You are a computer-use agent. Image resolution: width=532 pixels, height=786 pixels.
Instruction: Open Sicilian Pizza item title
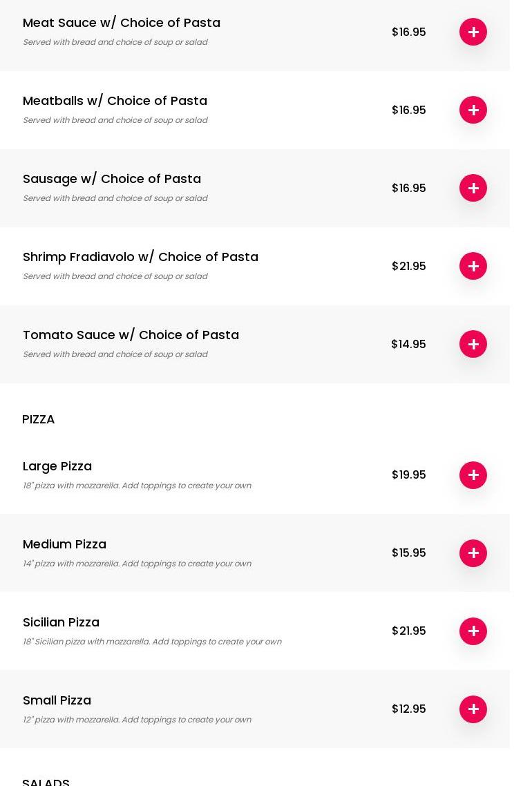point(61,622)
